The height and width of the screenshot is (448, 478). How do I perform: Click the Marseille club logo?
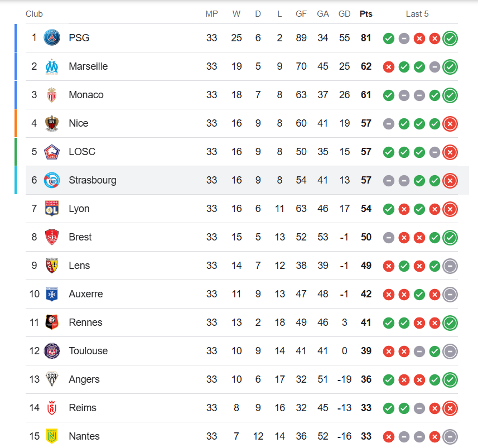click(52, 66)
